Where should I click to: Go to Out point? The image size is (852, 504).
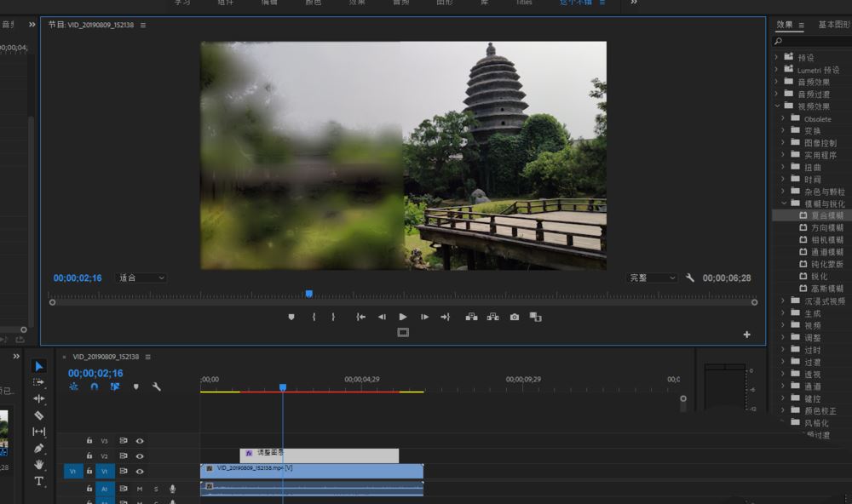tap(445, 318)
